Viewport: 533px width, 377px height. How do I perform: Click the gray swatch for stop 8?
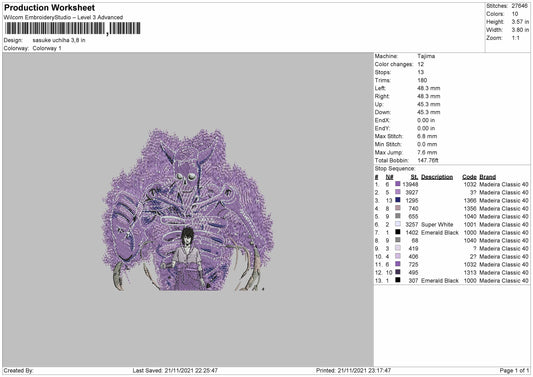(397, 240)
